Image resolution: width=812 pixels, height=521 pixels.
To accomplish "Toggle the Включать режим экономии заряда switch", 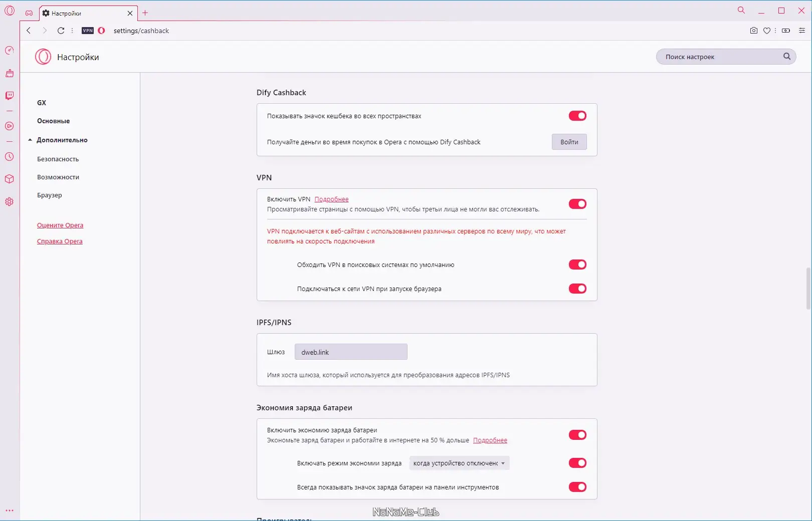I will tap(577, 463).
